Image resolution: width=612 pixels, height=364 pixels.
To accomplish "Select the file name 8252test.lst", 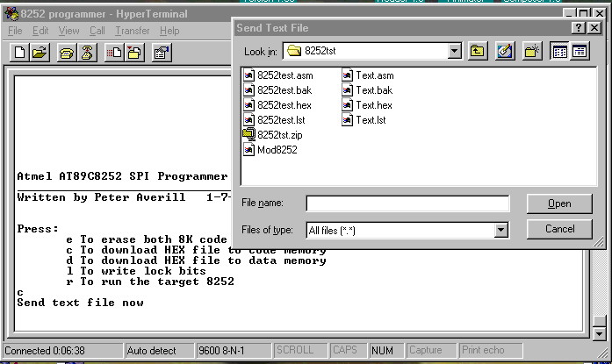I will (x=281, y=120).
